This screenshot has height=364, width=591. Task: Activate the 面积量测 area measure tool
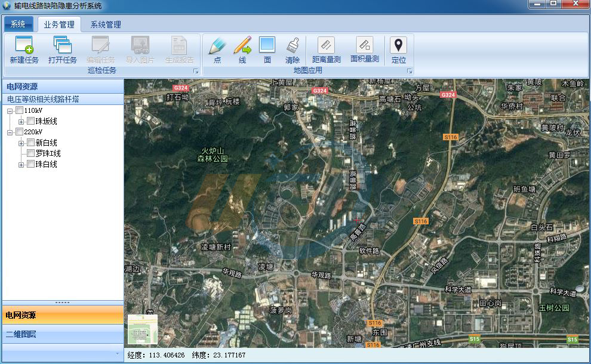(364, 46)
